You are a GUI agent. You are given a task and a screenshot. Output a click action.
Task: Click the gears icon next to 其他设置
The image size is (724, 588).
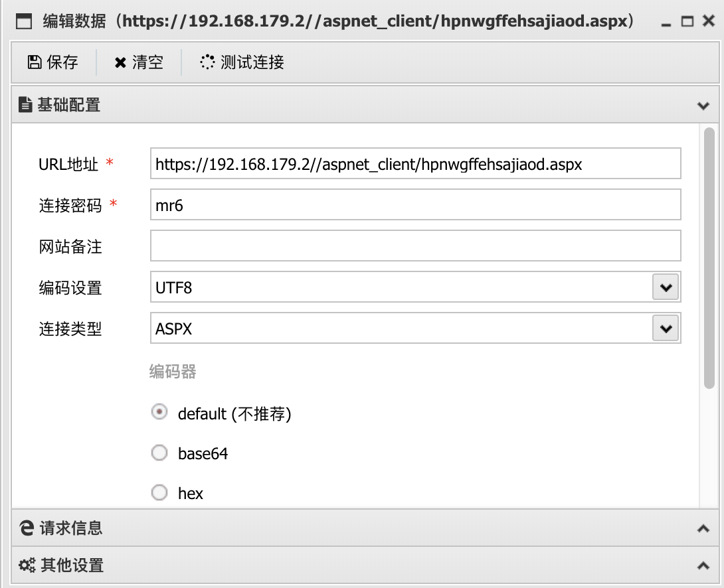[27, 565]
